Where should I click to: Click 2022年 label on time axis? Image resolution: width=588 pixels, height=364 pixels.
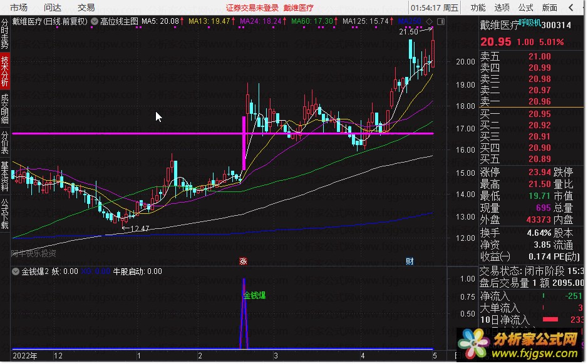coord(25,355)
